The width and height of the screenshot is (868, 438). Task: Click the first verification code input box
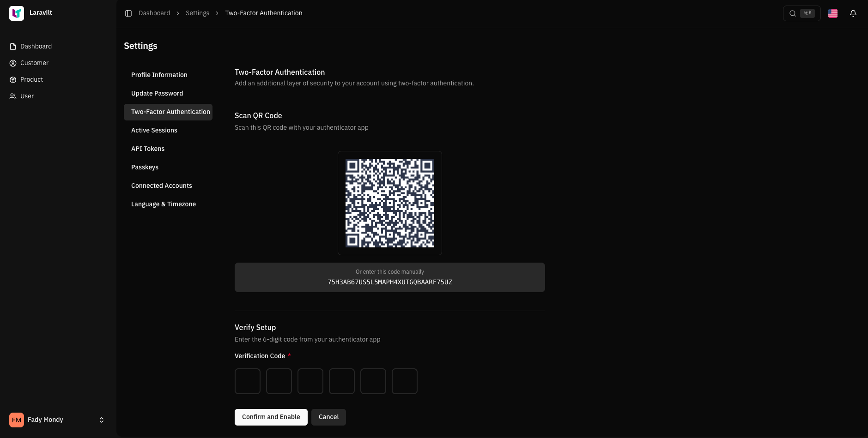click(x=248, y=381)
